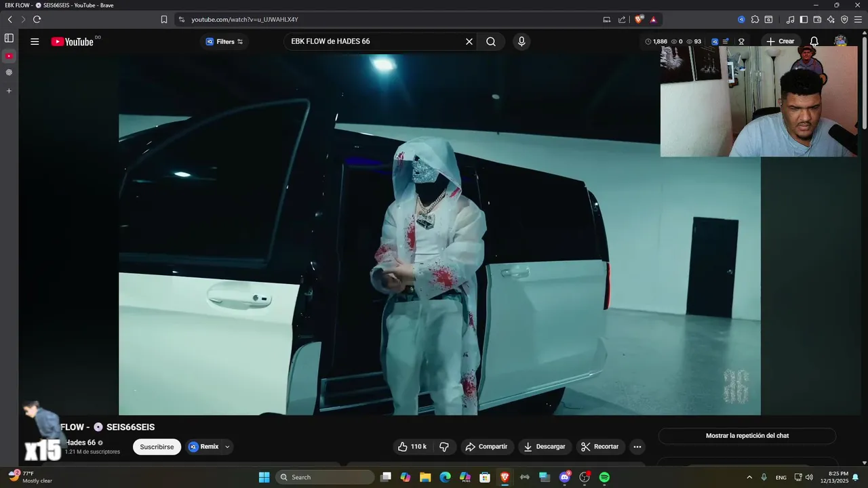The height and width of the screenshot is (488, 868).
Task: Open the list icon beside trophy
Action: click(726, 41)
